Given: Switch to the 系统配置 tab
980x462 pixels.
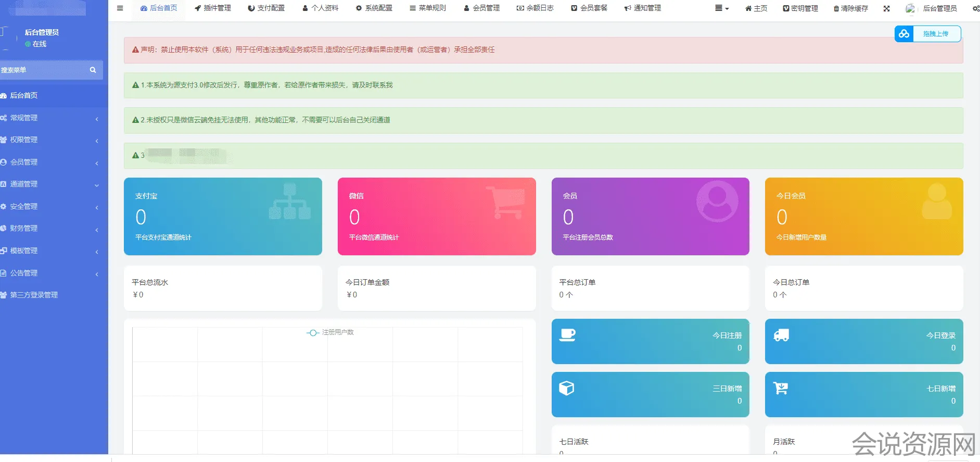Looking at the screenshot, I should click(x=374, y=8).
